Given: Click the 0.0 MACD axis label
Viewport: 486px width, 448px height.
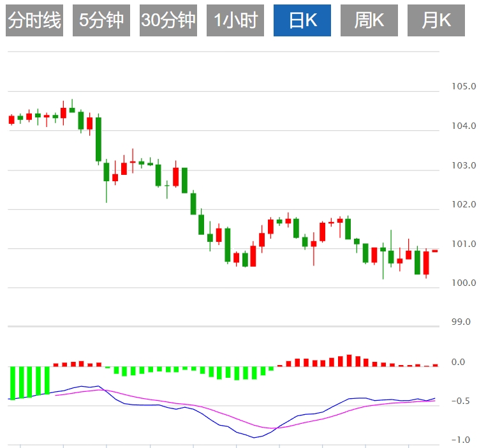Looking at the screenshot, I should pos(457,362).
